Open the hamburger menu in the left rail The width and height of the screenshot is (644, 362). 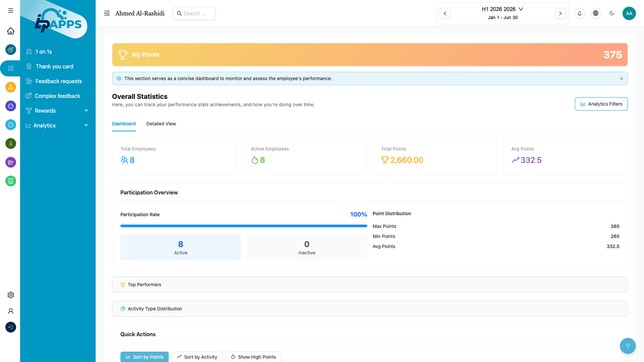pos(11,10)
